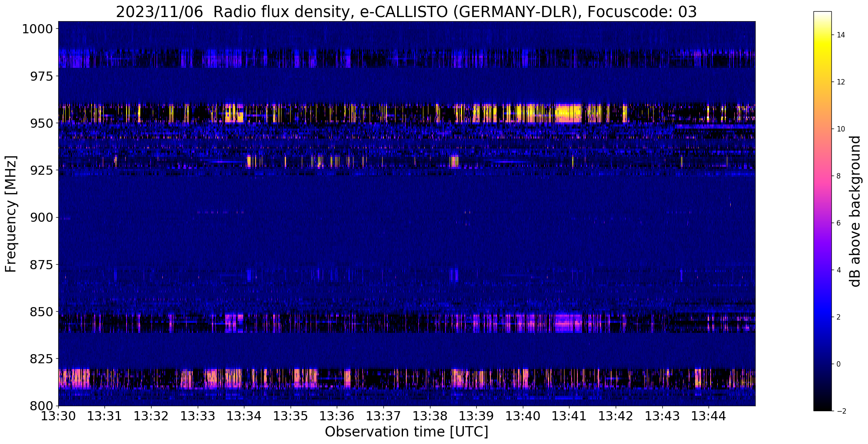Click the 900 MHz frequency tick label
This screenshot has height=444, width=868.
41,218
